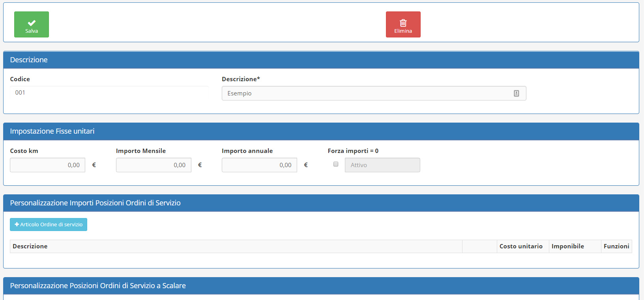Click into the Costo km amount field
The image size is (644, 300).
pyautogui.click(x=47, y=165)
